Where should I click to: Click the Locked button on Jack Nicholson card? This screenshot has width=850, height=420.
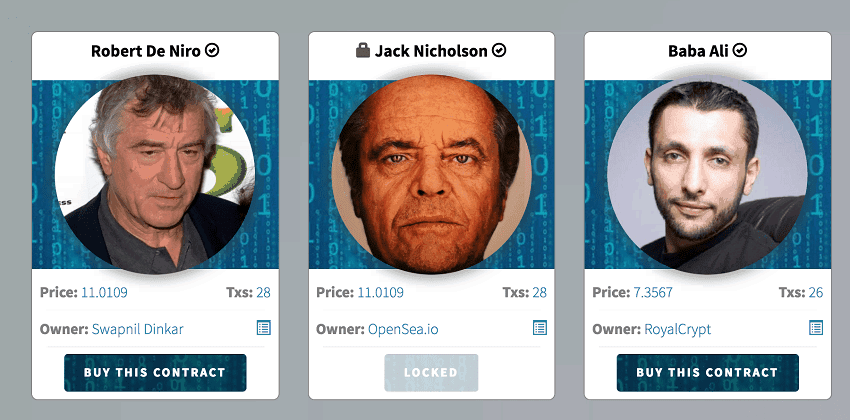(x=431, y=373)
